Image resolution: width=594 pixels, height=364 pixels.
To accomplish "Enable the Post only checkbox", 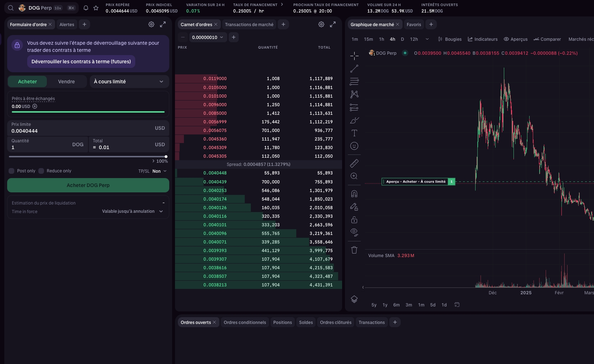I will pos(12,171).
